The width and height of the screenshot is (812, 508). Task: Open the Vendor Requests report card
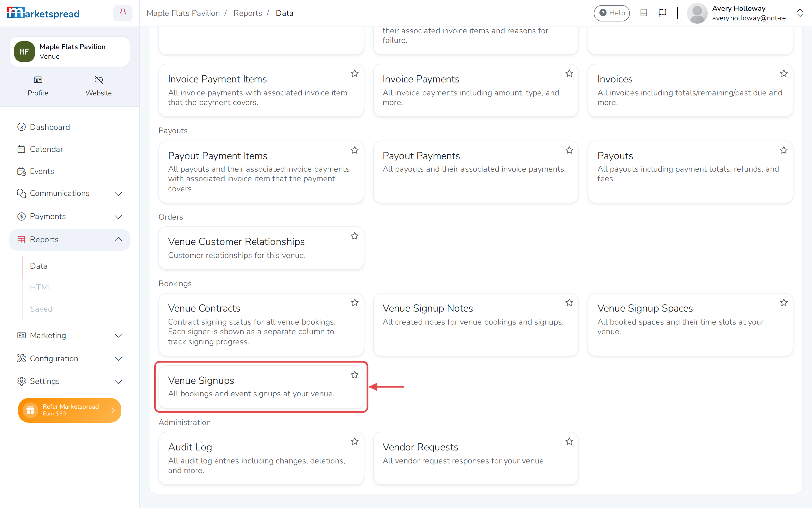476,458
